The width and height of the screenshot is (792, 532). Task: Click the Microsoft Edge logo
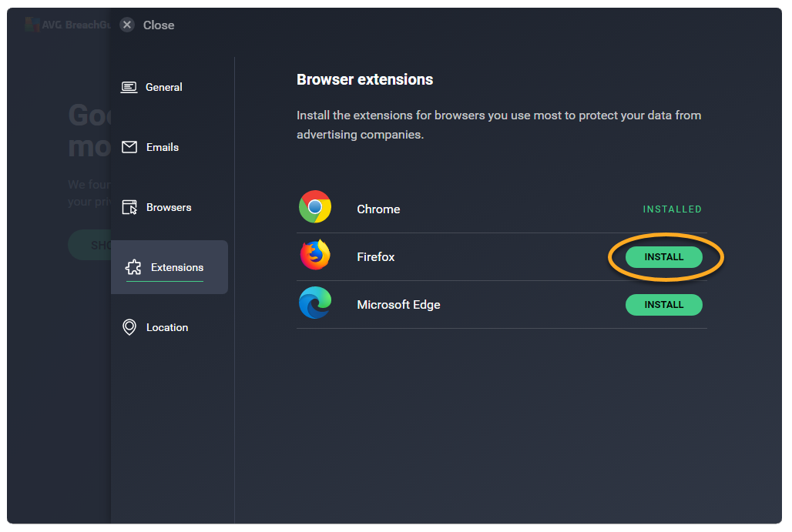[x=315, y=303]
